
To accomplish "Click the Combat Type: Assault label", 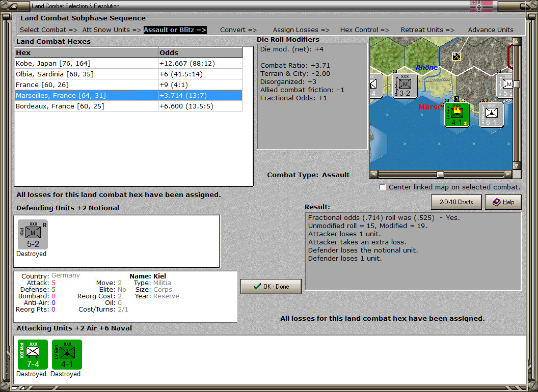I will 308,175.
